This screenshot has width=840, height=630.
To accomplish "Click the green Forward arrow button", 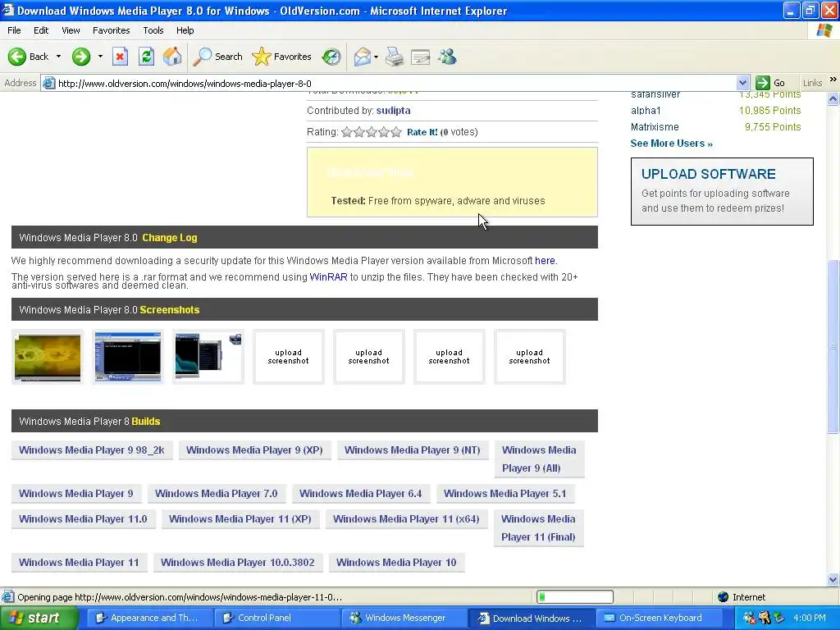I will point(81,57).
